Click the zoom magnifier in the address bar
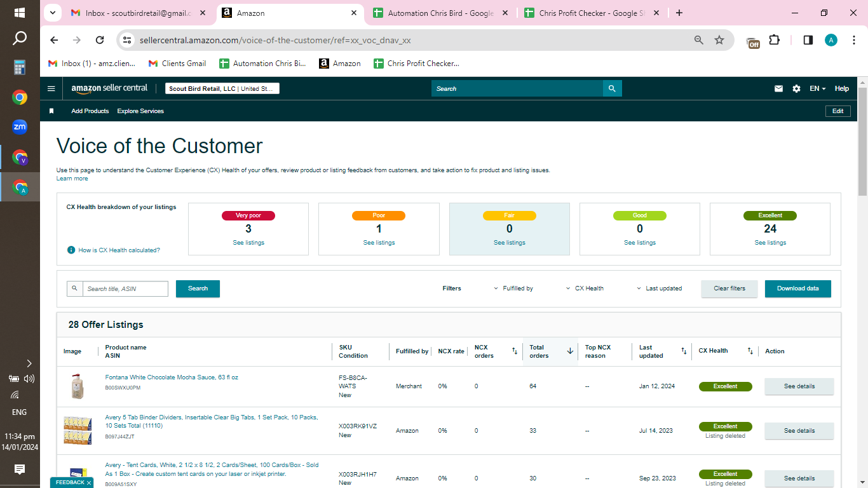 coord(699,40)
